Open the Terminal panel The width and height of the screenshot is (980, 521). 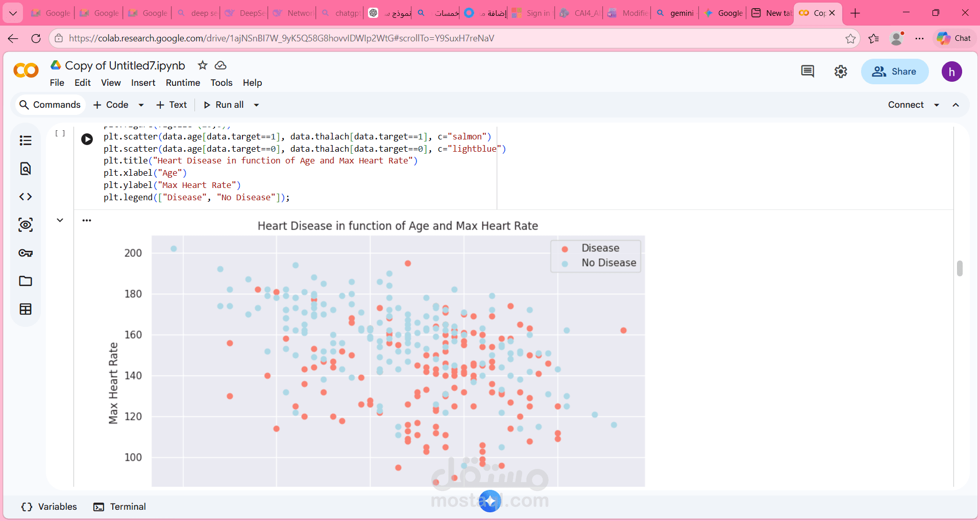pyautogui.click(x=119, y=507)
